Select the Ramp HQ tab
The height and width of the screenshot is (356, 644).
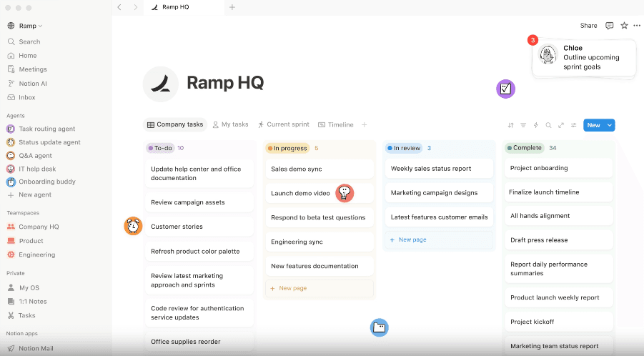[x=184, y=7]
